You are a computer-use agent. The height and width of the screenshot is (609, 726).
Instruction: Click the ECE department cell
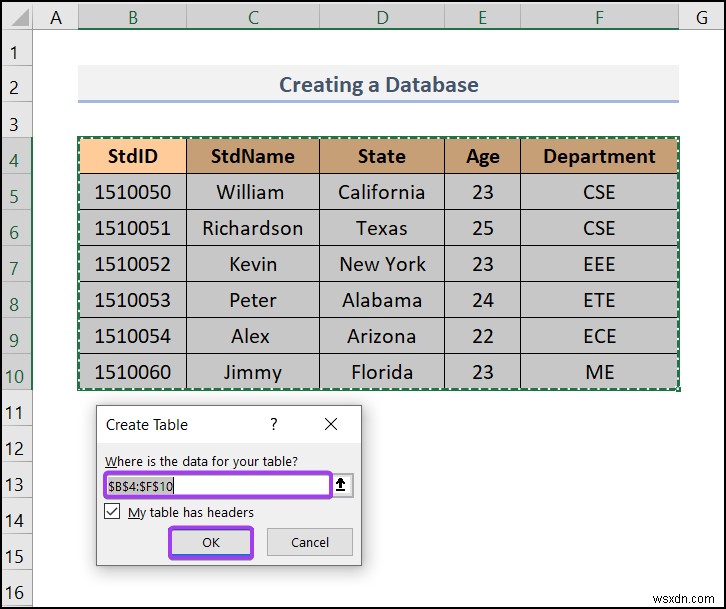[x=600, y=336]
